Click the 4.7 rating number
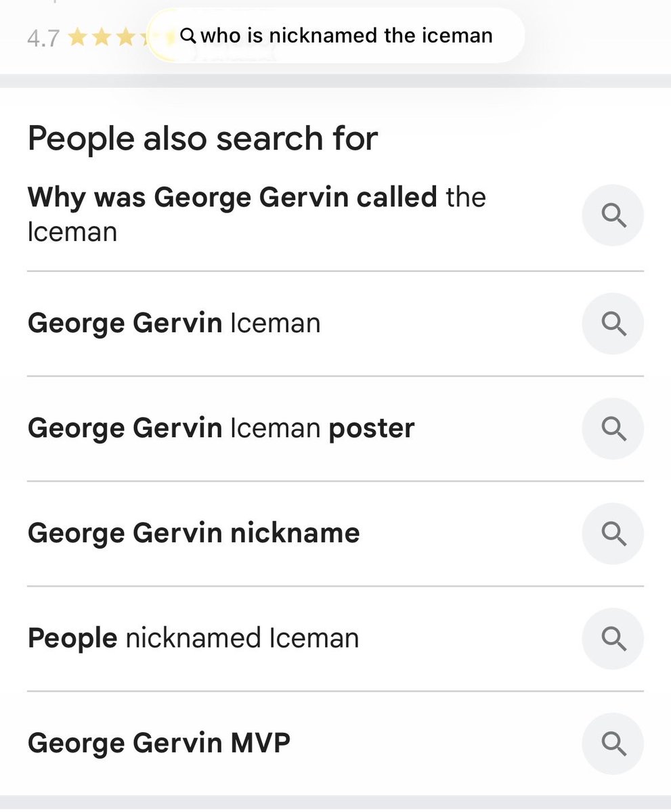671x812 pixels. point(43,38)
